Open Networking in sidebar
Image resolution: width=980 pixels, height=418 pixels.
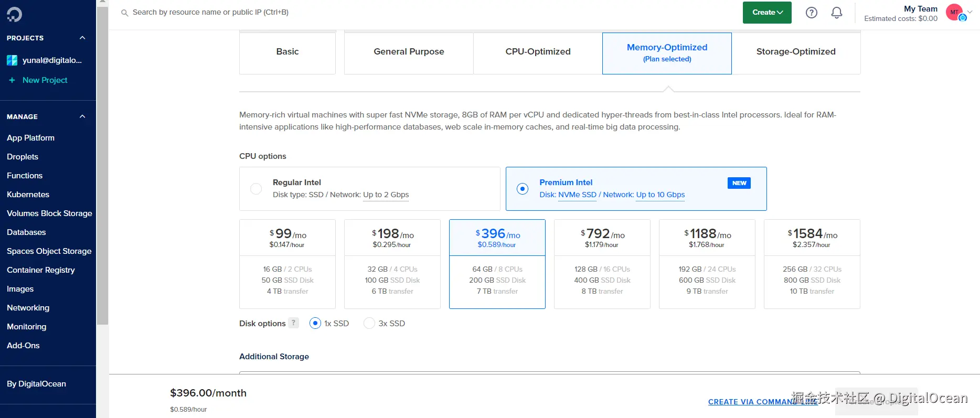pyautogui.click(x=28, y=308)
